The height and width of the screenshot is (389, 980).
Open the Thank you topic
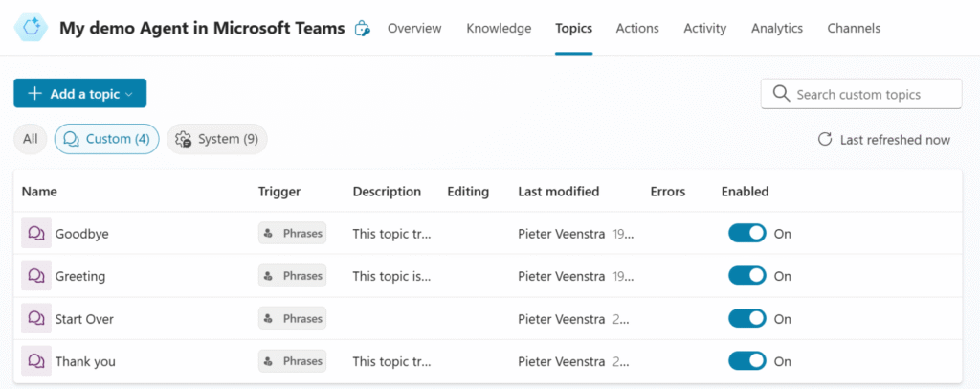(85, 361)
